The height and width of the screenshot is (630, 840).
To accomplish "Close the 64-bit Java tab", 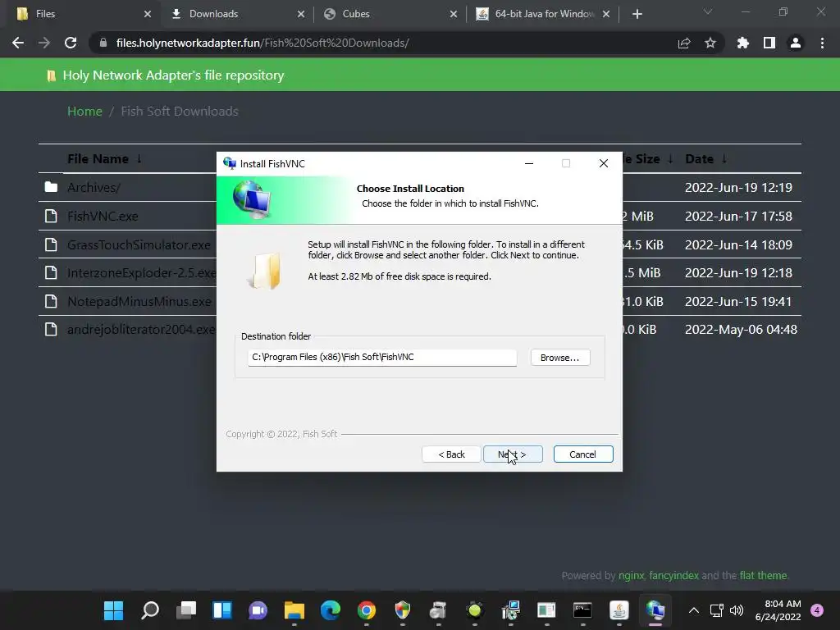I will [606, 14].
